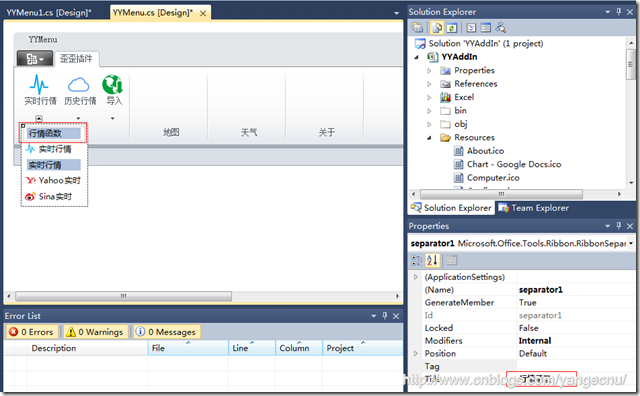Viewport: 640px width, 396px height.
Task: Toggle Show All Files in Solution Explorer
Action: click(437, 28)
